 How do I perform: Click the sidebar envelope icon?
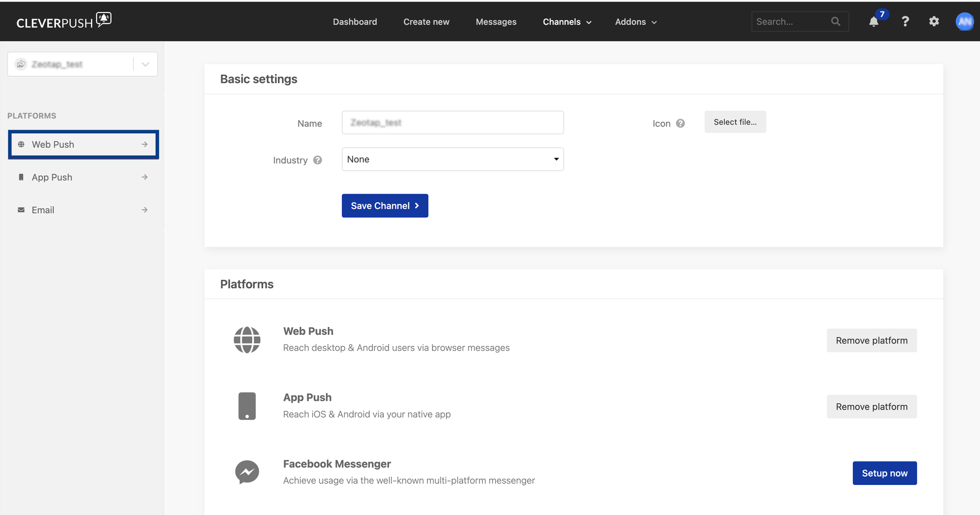point(21,210)
